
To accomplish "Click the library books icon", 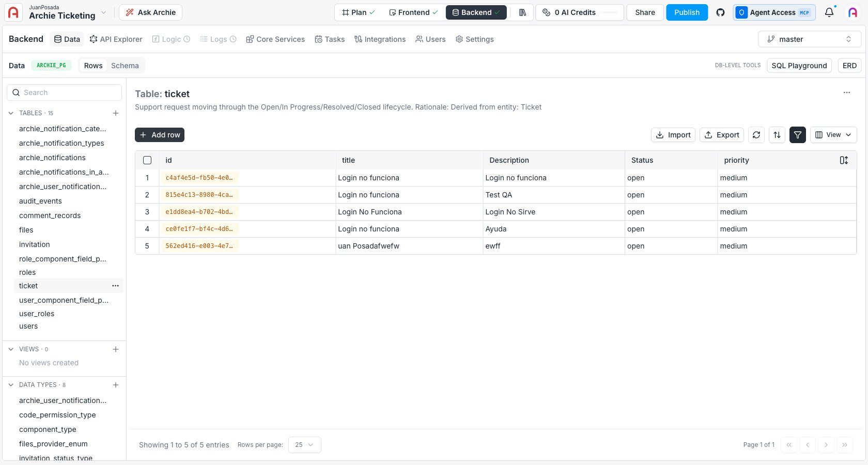I will click(x=522, y=12).
